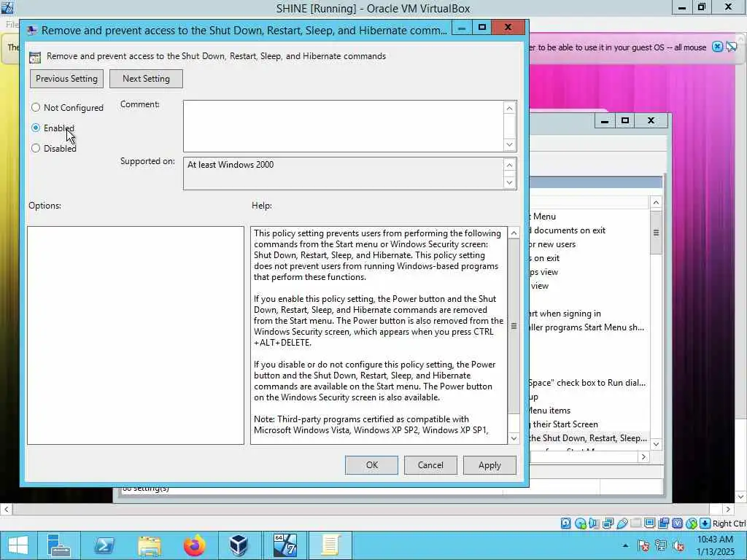Click the Supported on box up arrow
This screenshot has width=747, height=560.
click(x=510, y=166)
